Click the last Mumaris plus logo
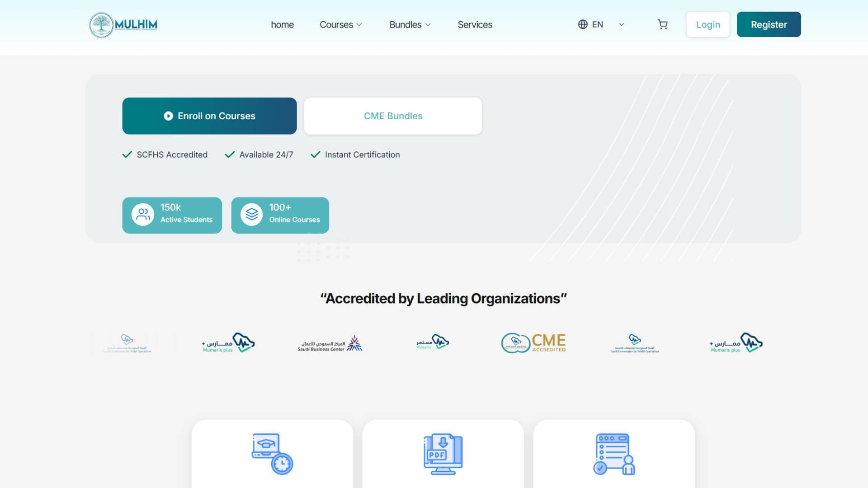The image size is (868, 488). (736, 343)
